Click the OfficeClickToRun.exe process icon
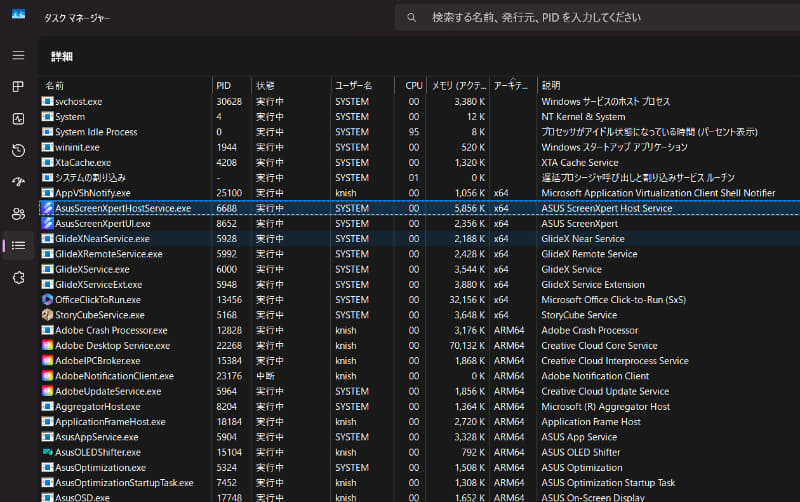 click(47, 299)
